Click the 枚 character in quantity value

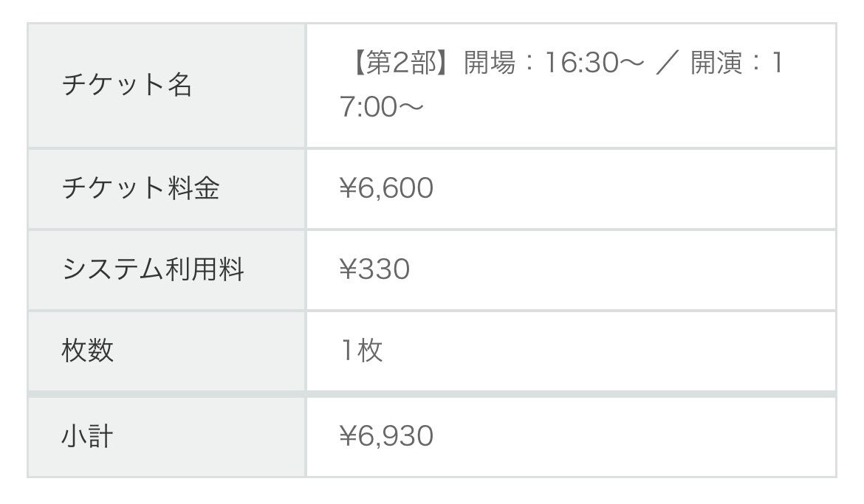370,351
